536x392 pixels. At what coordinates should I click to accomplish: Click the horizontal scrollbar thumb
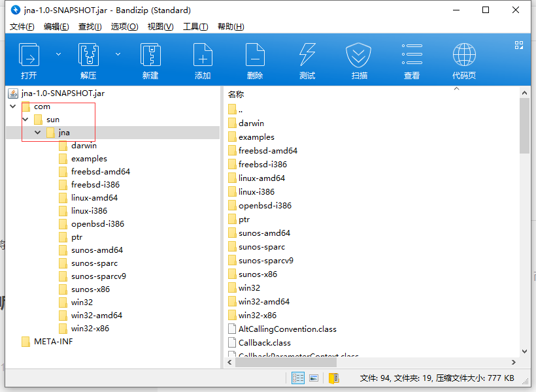[286, 362]
